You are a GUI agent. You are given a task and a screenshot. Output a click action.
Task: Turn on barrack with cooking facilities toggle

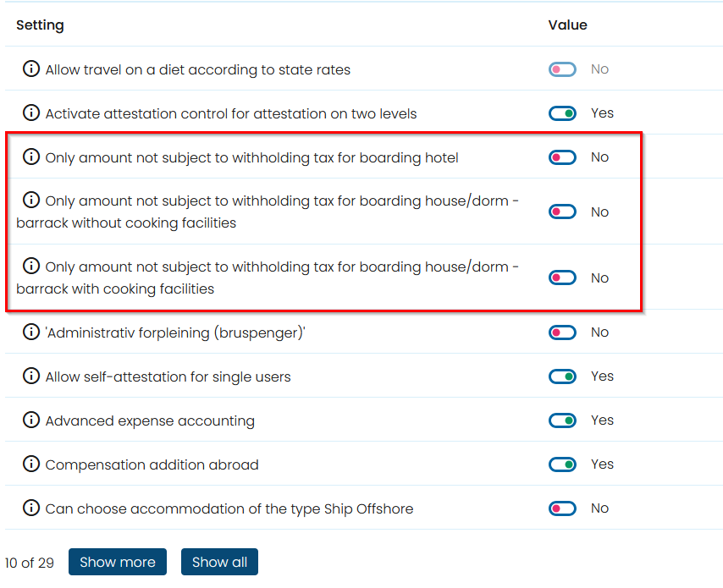tap(562, 278)
